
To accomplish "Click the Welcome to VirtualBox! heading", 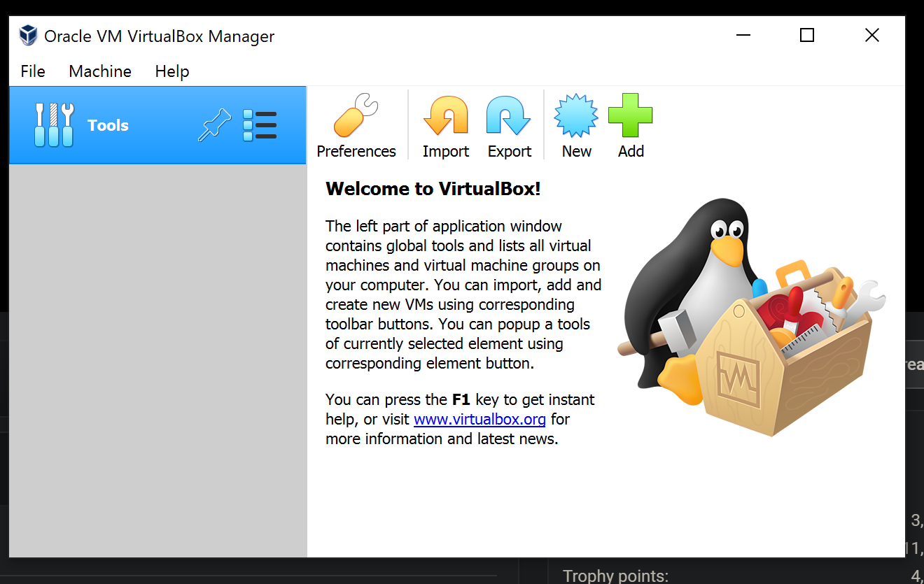I will point(433,189).
